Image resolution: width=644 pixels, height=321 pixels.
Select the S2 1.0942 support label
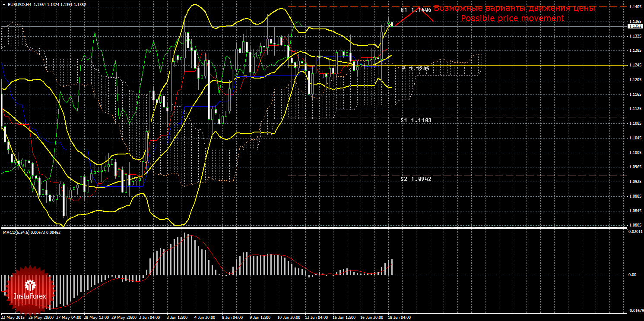(x=416, y=179)
